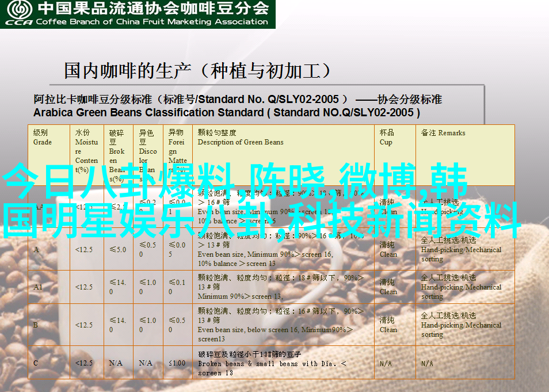Viewport: 549px width, 392px height.
Task: Select the 'Moisture Content' column header
Action: [86, 151]
